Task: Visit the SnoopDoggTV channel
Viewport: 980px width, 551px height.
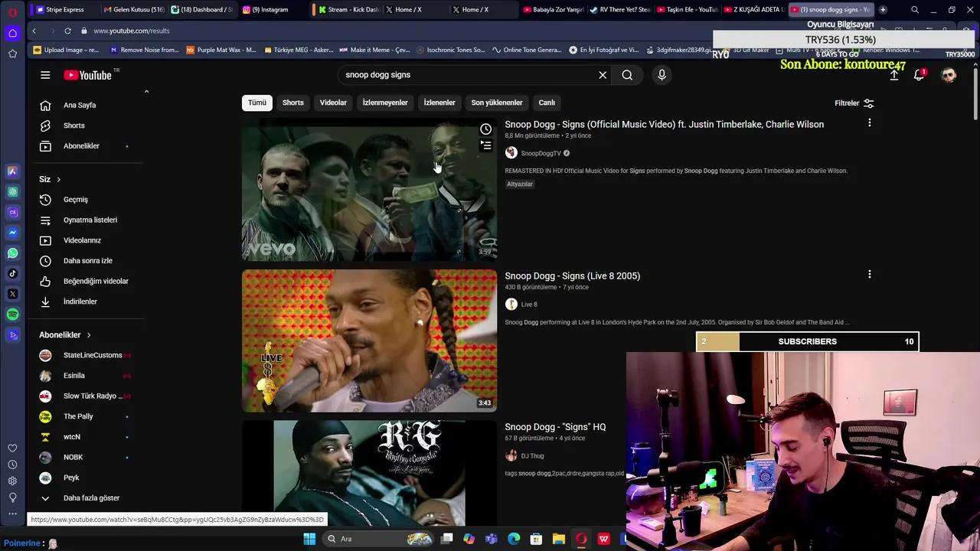Action: (x=541, y=153)
